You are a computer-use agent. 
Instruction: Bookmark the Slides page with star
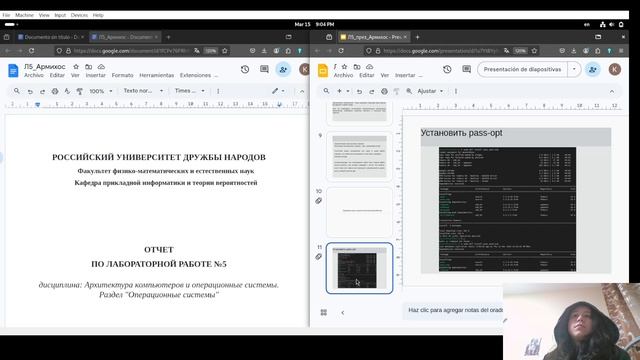click(534, 51)
